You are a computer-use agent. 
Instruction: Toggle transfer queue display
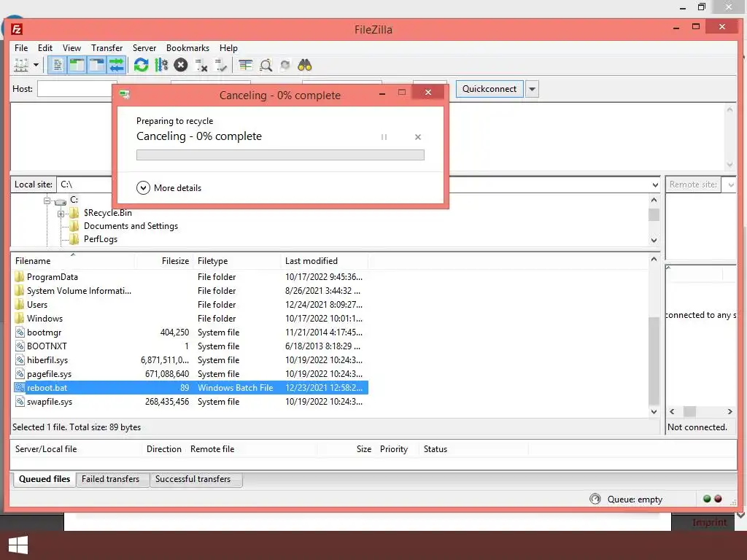(x=116, y=65)
